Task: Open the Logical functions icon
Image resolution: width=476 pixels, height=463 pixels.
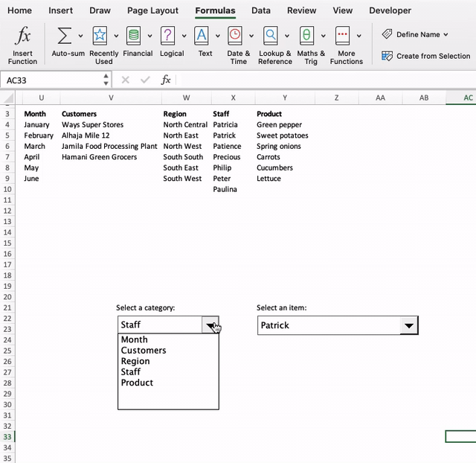Action: pyautogui.click(x=167, y=36)
